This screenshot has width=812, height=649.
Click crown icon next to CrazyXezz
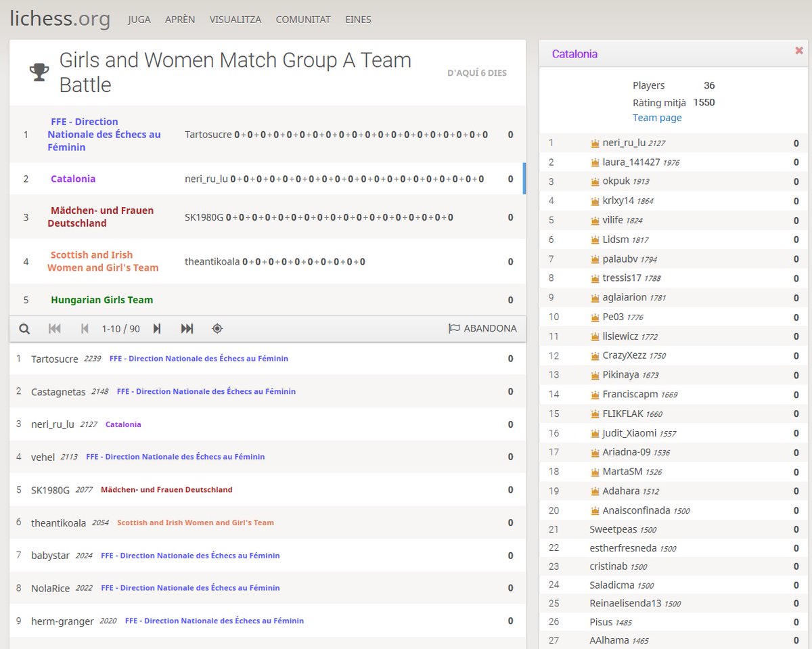tap(595, 356)
